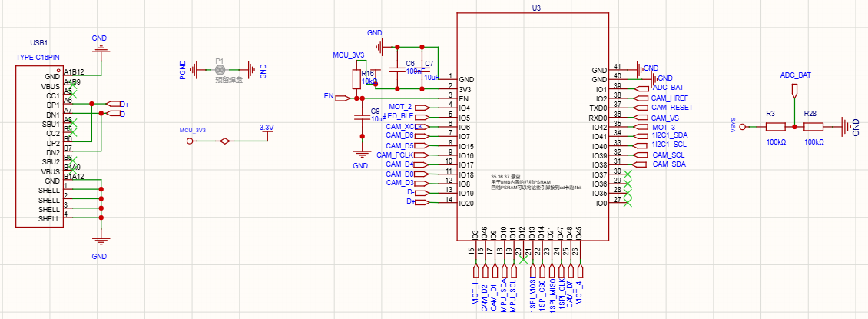
Task: Select capacitor C6 symbol
Action: [397, 70]
